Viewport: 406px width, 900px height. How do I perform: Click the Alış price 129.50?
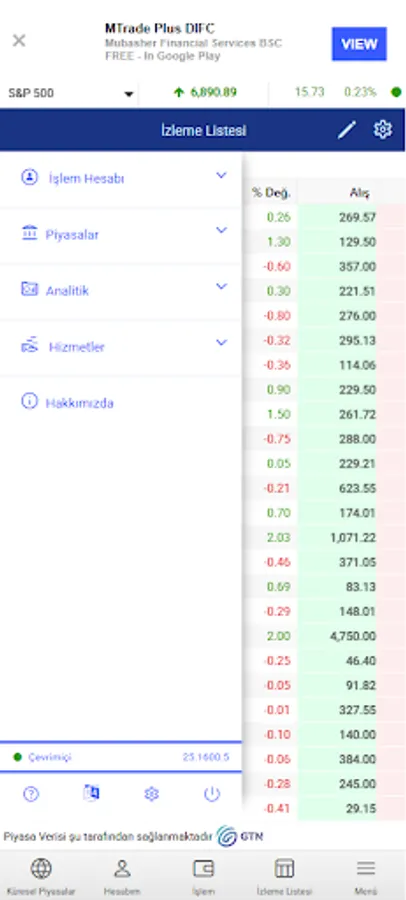tap(357, 242)
